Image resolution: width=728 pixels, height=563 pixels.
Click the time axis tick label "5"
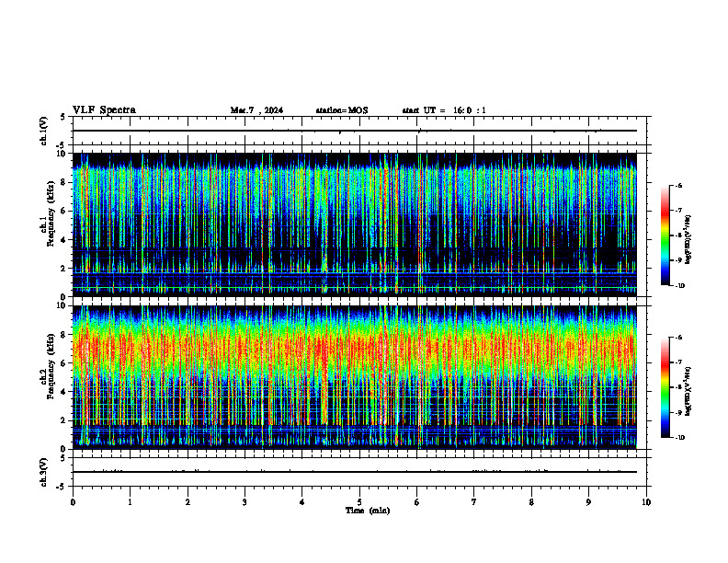tap(359, 502)
